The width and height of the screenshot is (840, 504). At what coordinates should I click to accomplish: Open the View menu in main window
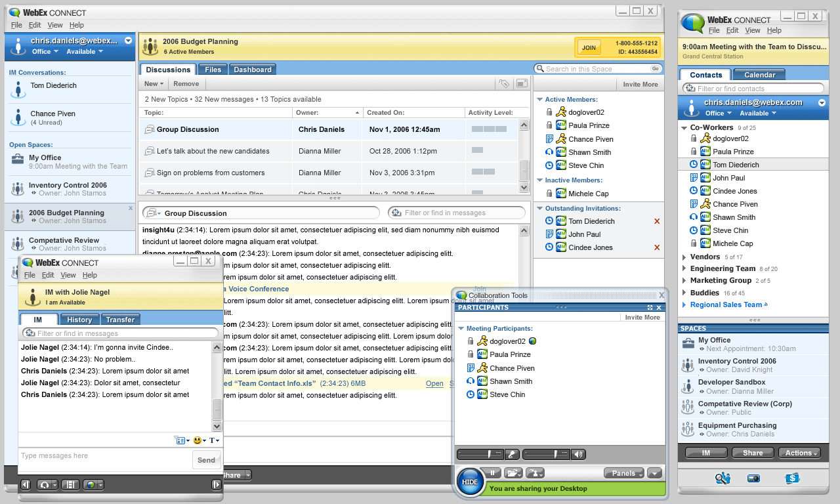point(55,25)
